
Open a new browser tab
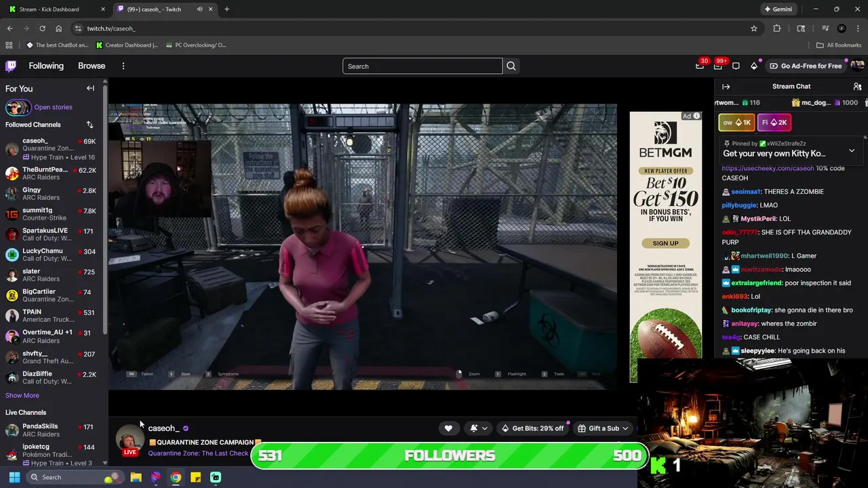click(x=226, y=9)
